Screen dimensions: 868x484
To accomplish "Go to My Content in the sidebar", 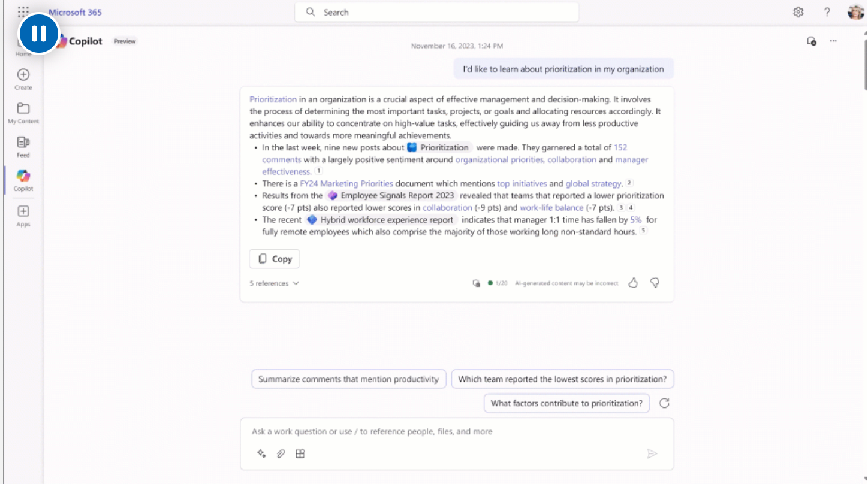I will pos(23,113).
